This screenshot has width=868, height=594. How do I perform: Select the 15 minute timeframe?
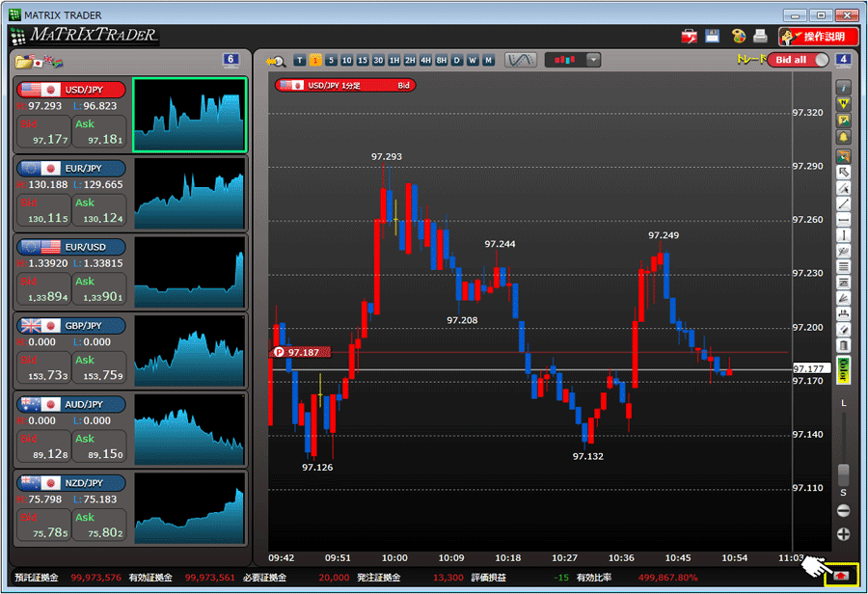tap(363, 61)
